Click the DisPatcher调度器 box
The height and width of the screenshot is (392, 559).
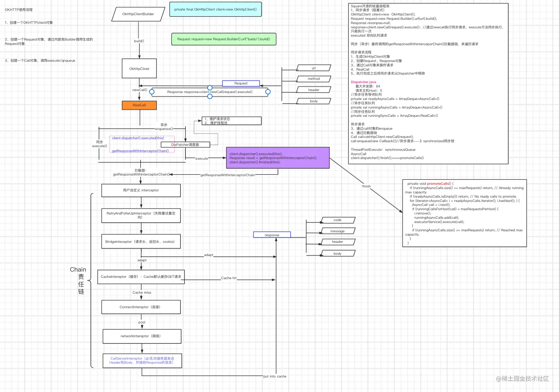185,145
